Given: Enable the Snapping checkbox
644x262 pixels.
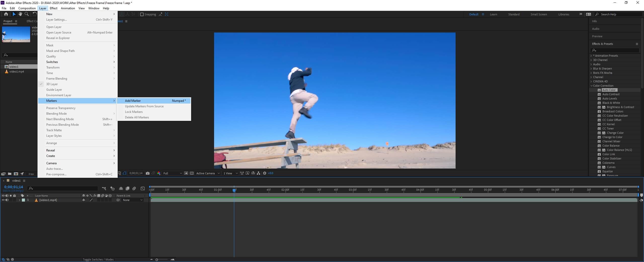Looking at the screenshot, I should click(x=142, y=14).
